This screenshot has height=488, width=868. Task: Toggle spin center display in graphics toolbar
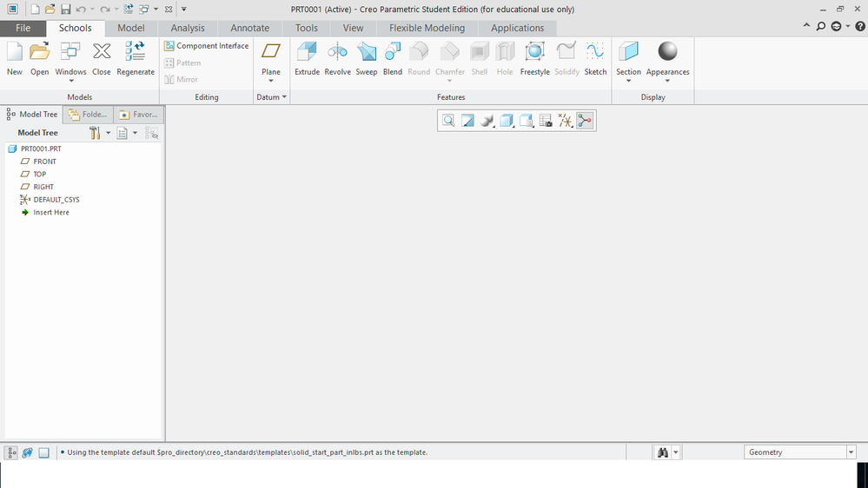pos(585,121)
